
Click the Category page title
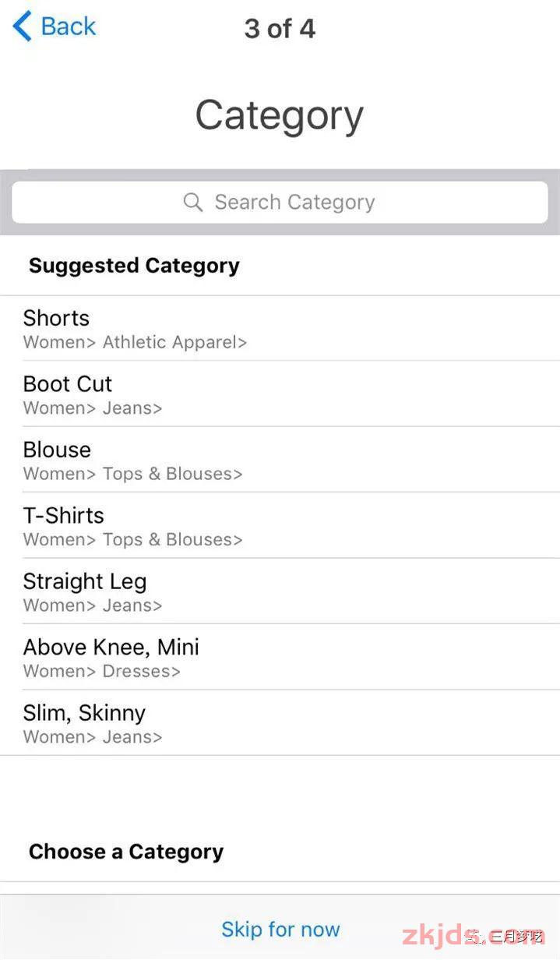point(280,115)
